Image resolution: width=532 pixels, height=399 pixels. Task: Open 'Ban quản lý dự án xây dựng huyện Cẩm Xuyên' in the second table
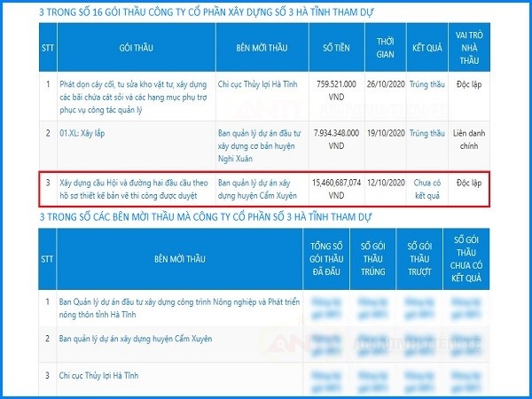[x=136, y=339]
